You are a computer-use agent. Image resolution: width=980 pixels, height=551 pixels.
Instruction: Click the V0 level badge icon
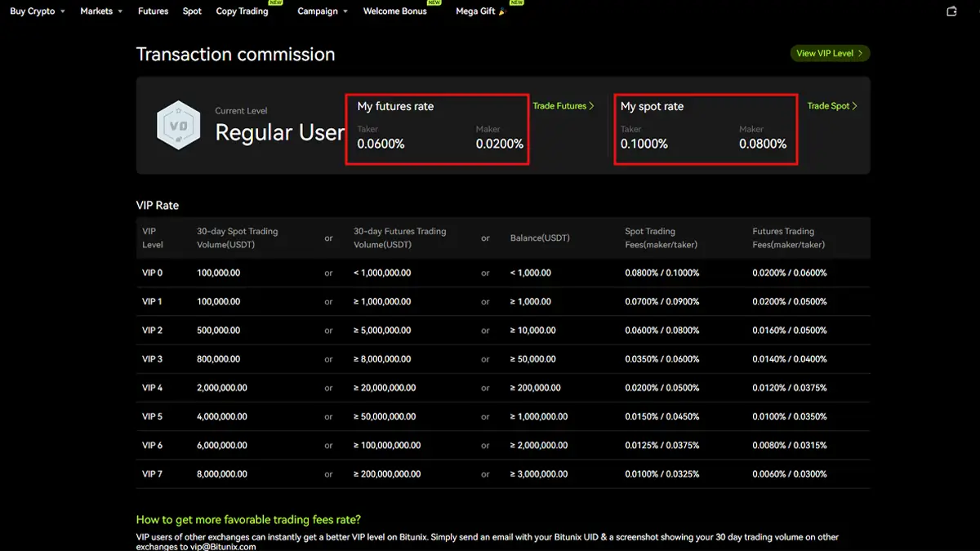point(179,125)
